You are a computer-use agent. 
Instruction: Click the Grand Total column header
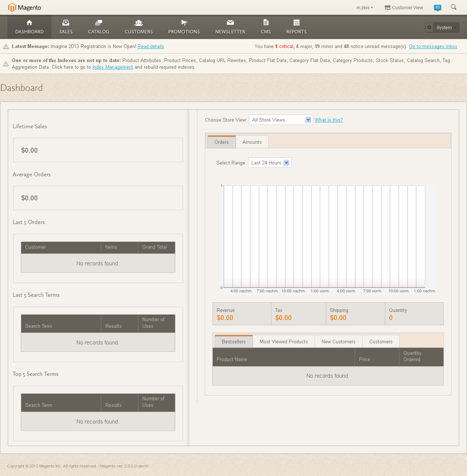pyautogui.click(x=156, y=247)
